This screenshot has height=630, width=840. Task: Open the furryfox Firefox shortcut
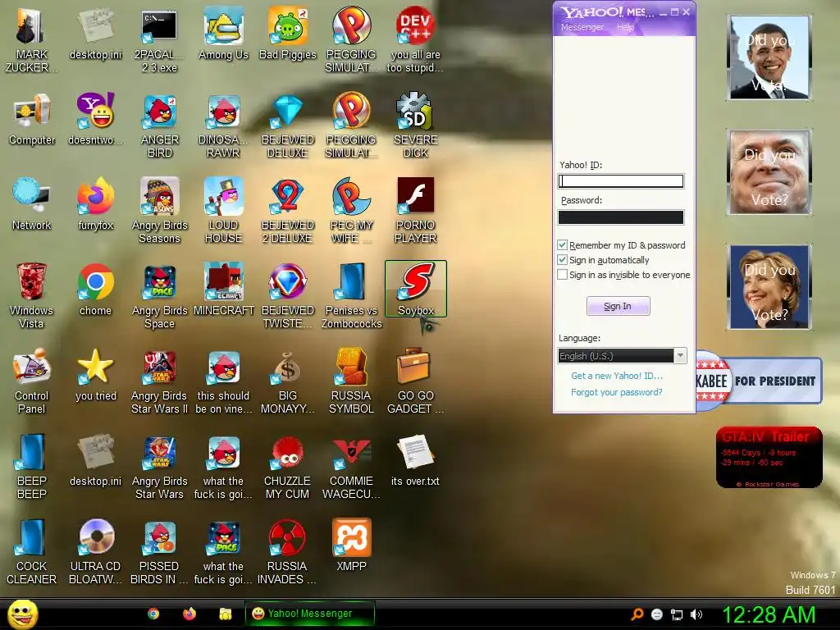(95, 204)
